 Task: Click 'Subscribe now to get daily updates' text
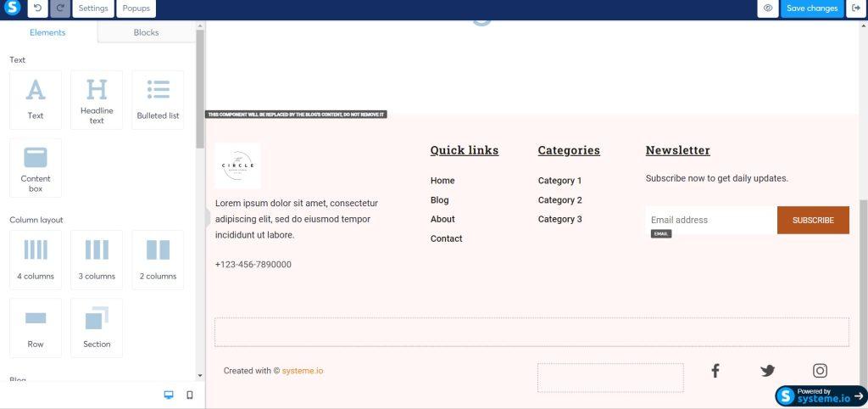[x=717, y=178]
